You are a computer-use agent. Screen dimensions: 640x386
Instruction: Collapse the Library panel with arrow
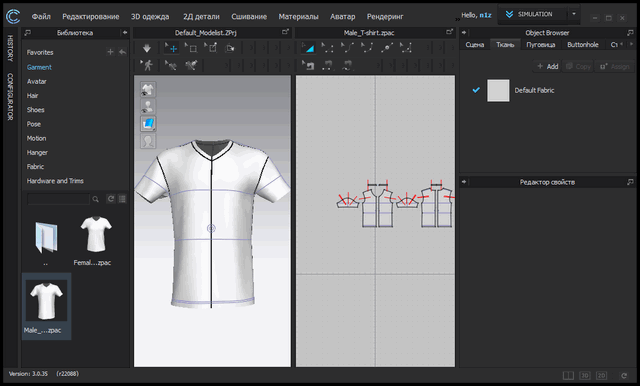tap(125, 32)
